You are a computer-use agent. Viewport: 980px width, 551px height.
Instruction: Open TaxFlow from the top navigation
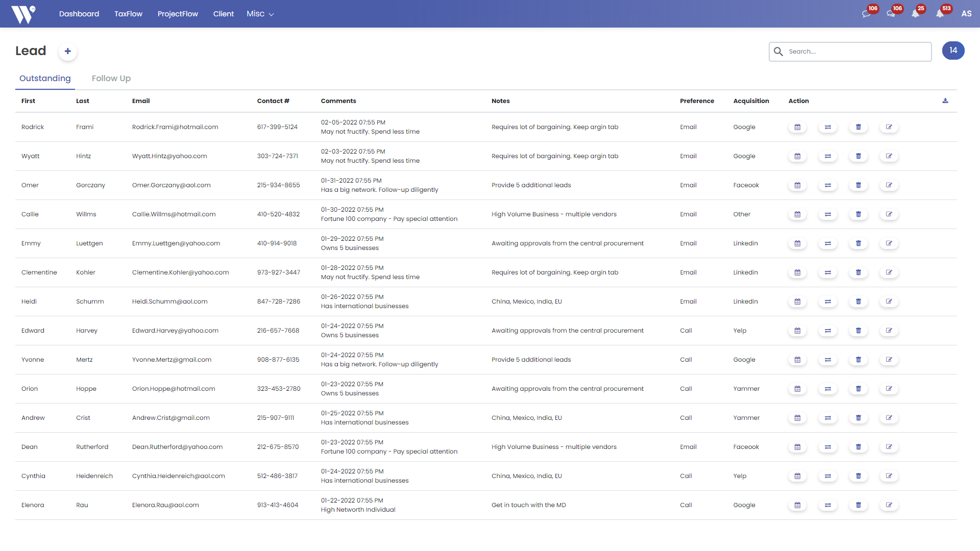pyautogui.click(x=128, y=14)
